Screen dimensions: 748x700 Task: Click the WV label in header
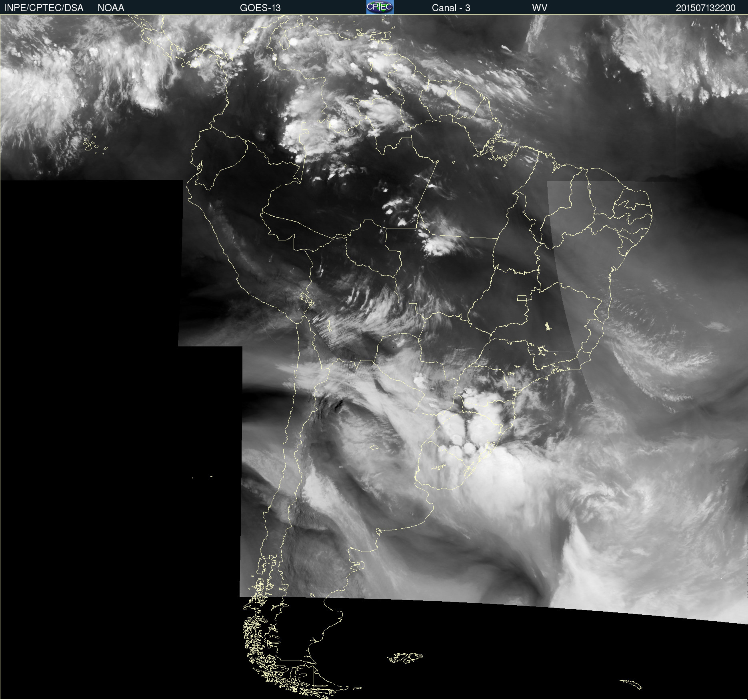[540, 8]
